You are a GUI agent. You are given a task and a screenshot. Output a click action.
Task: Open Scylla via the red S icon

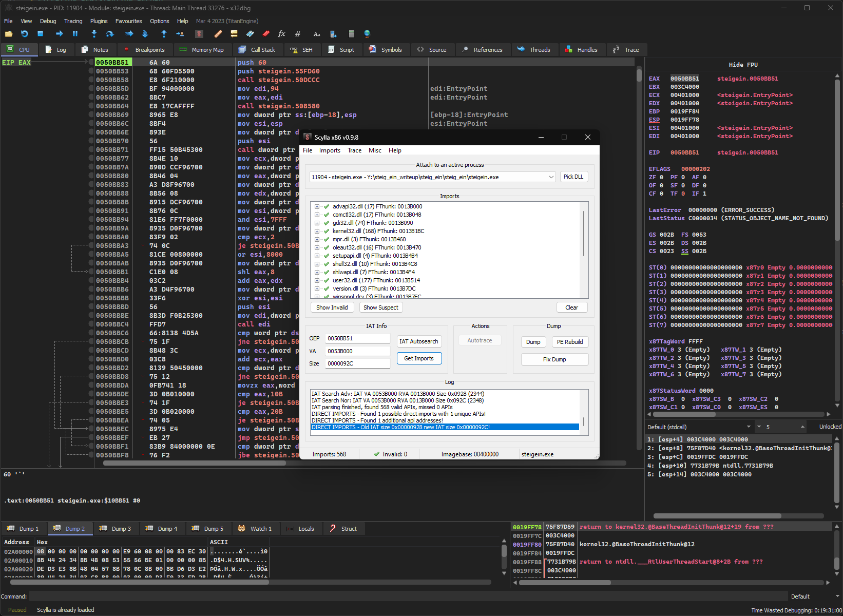[x=199, y=34]
